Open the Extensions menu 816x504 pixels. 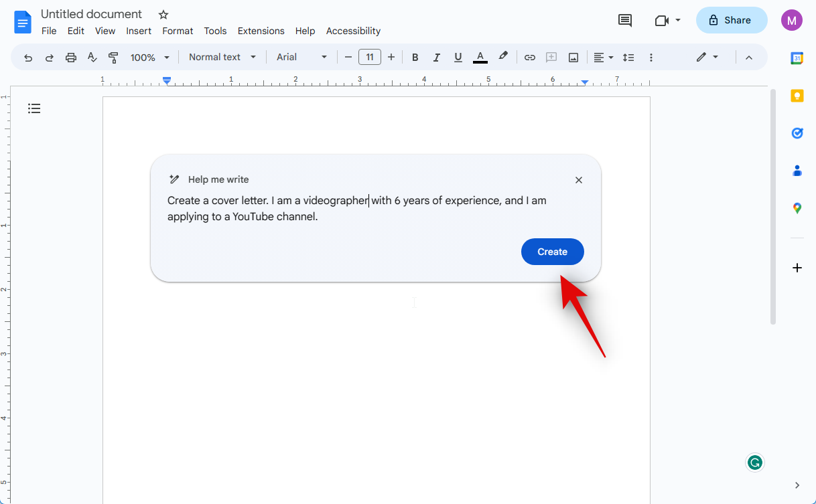click(x=261, y=31)
